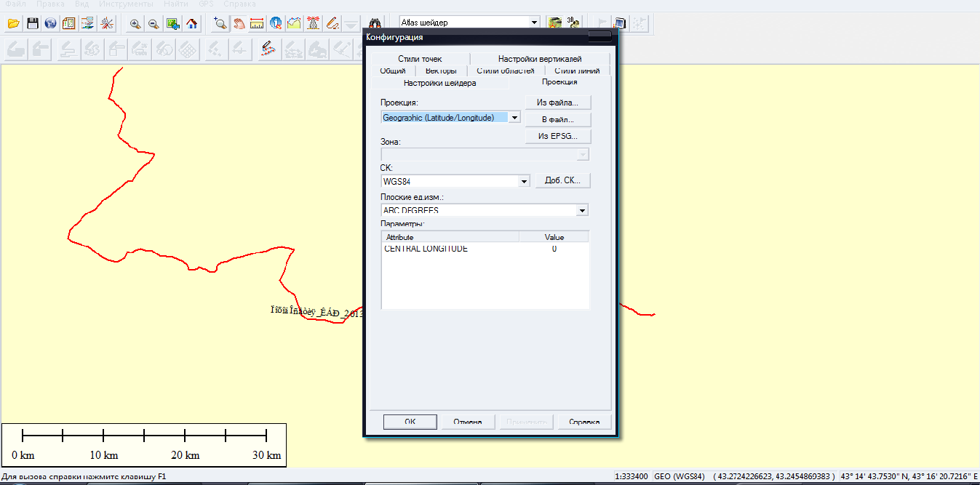Click the value 0 cell for Central Longitude
This screenshot has width=980, height=485.
point(554,249)
